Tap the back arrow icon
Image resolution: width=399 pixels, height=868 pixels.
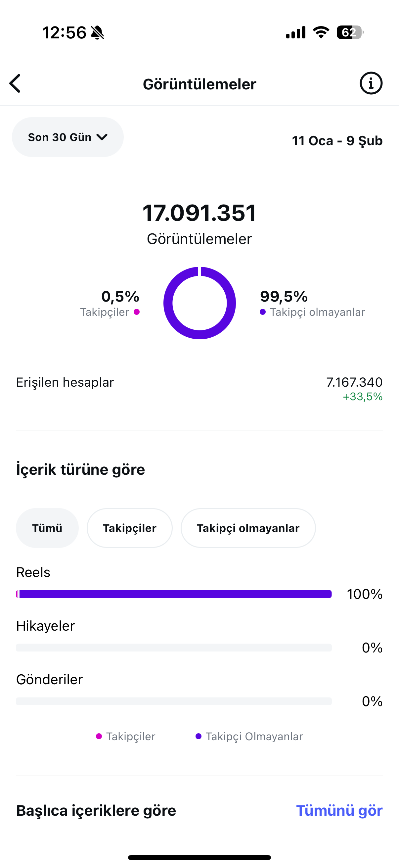[x=15, y=83]
